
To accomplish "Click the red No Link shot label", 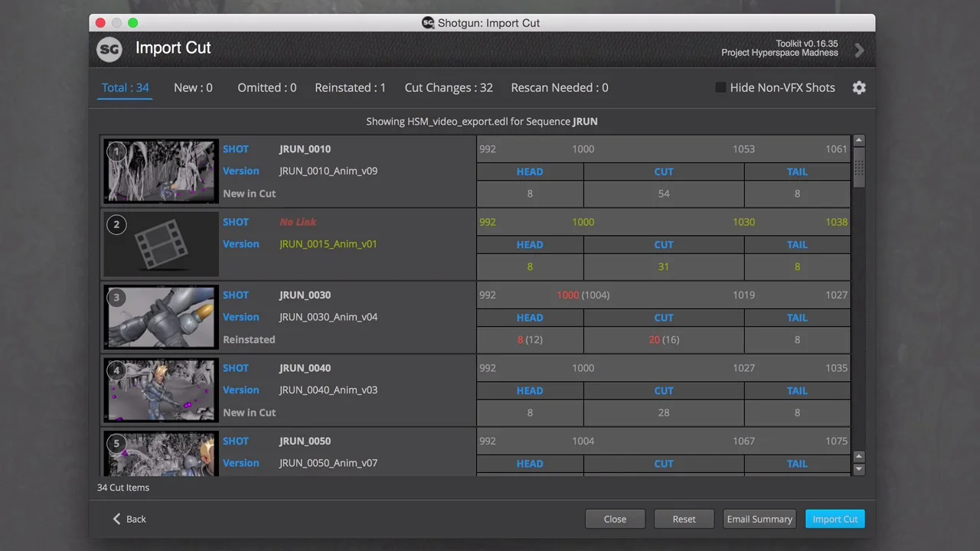I will pyautogui.click(x=298, y=222).
